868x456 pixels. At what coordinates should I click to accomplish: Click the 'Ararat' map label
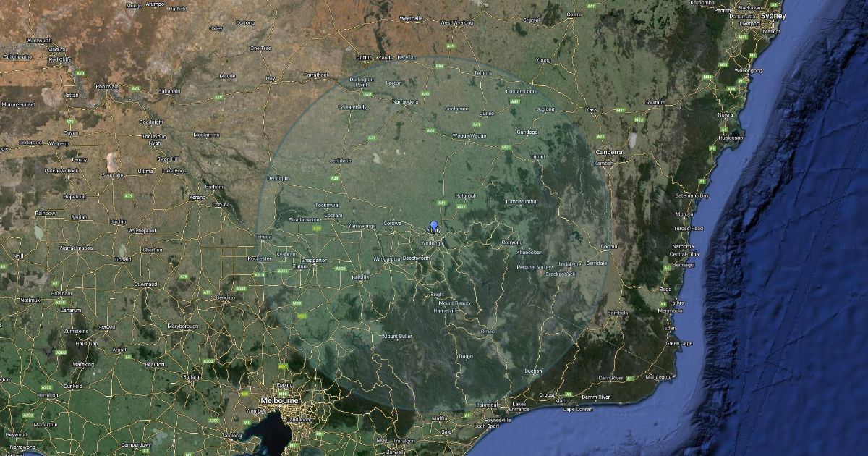coord(119,349)
